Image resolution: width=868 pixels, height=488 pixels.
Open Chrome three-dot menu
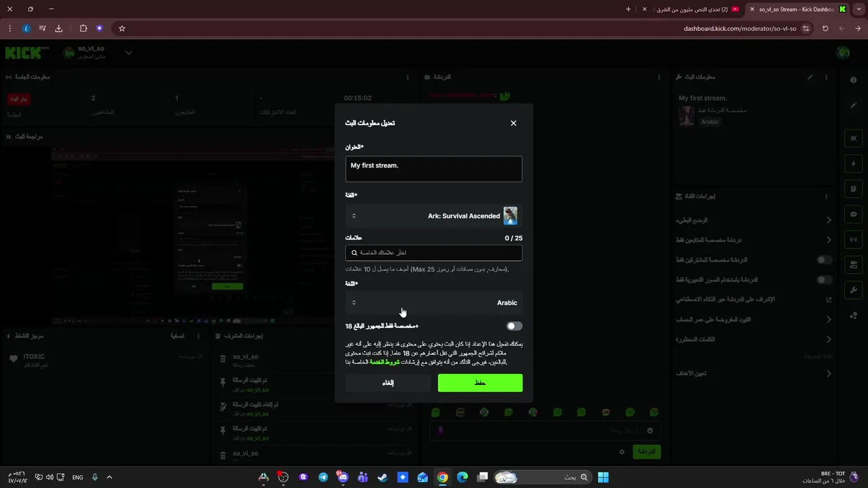click(9, 28)
